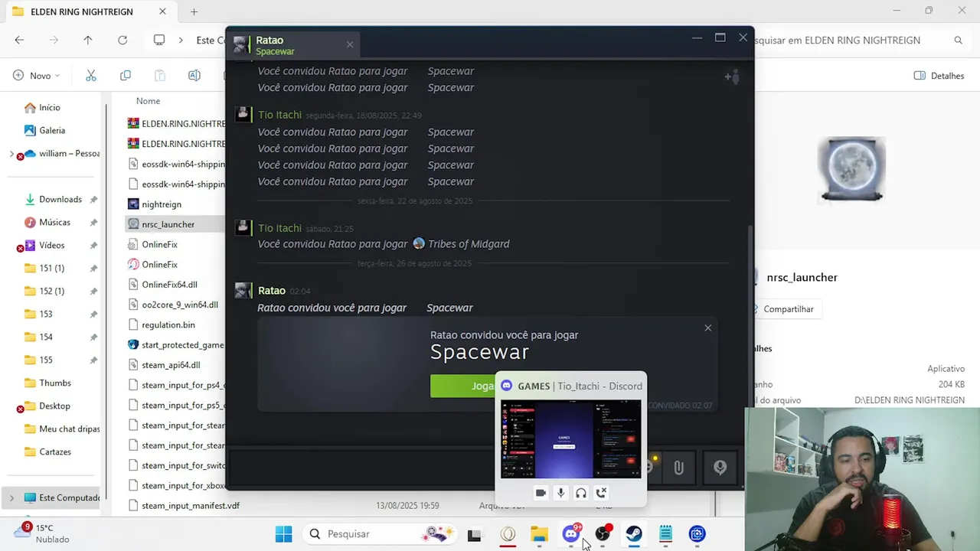Refresh the File Explorer folder
Screen dimensions: 980x551
122,40
